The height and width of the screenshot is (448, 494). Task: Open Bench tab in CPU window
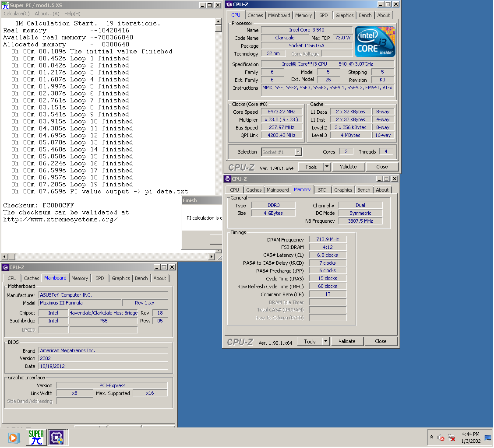coord(365,15)
